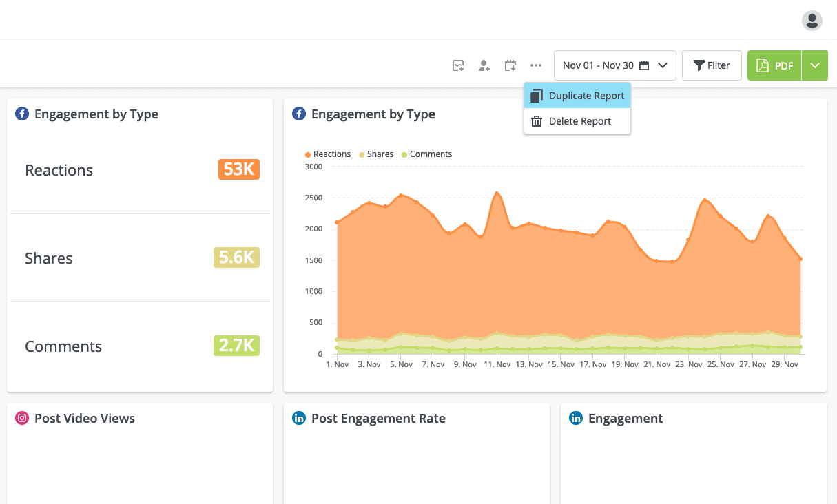Click the add user share icon
The height and width of the screenshot is (504, 837).
pos(484,65)
